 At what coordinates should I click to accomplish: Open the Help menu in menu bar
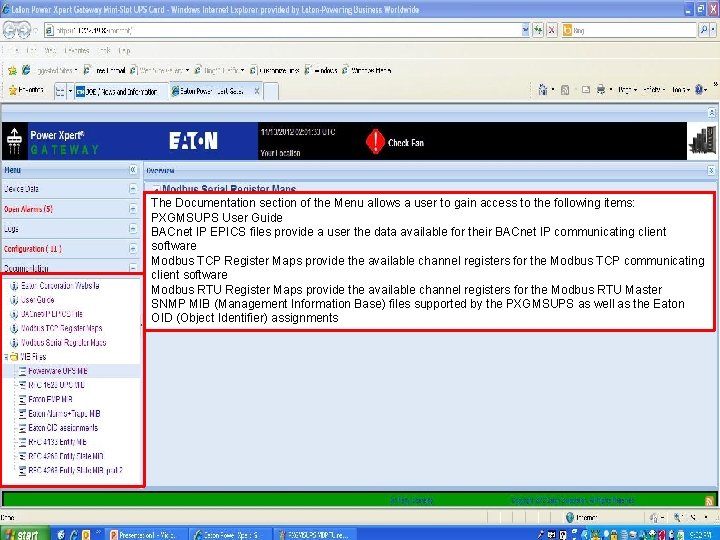124,51
